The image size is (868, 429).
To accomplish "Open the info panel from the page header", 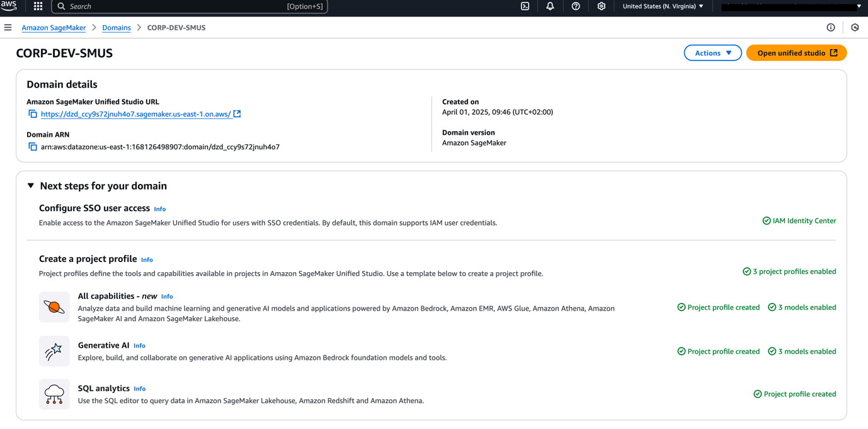I will point(831,27).
